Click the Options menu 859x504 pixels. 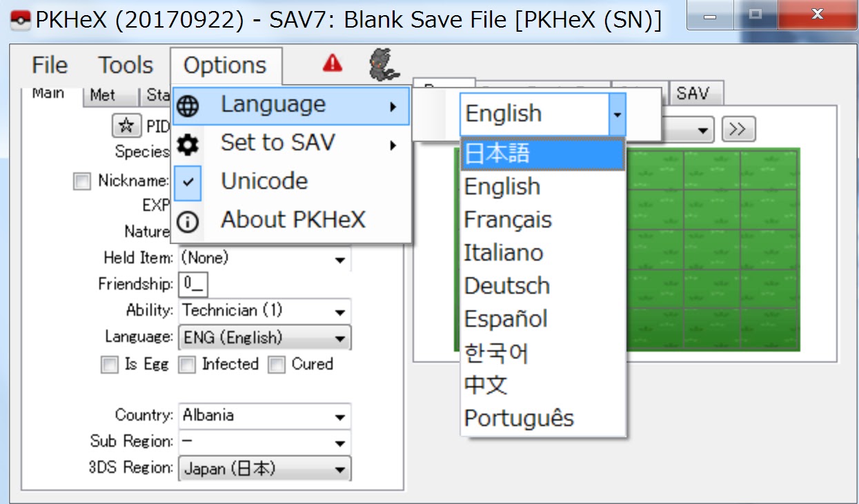coord(225,65)
